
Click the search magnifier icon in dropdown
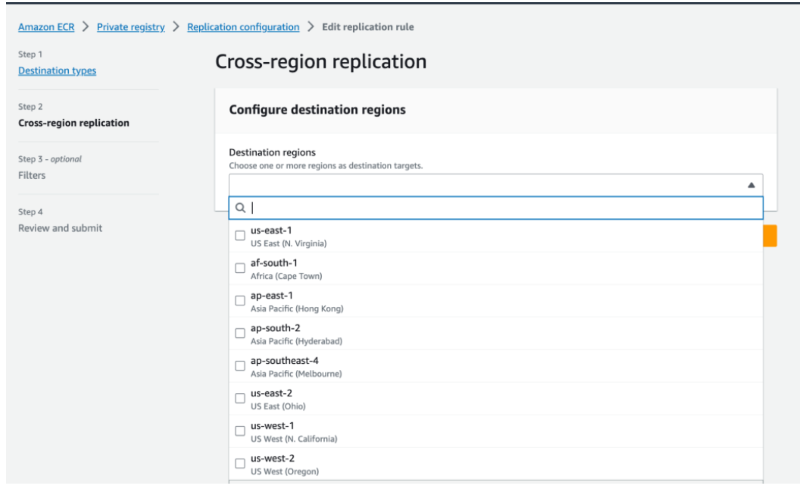pyautogui.click(x=240, y=208)
